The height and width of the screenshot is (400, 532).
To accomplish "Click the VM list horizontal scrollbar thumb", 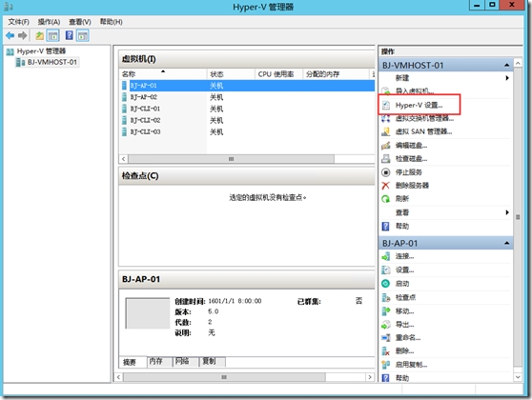I will (x=231, y=159).
